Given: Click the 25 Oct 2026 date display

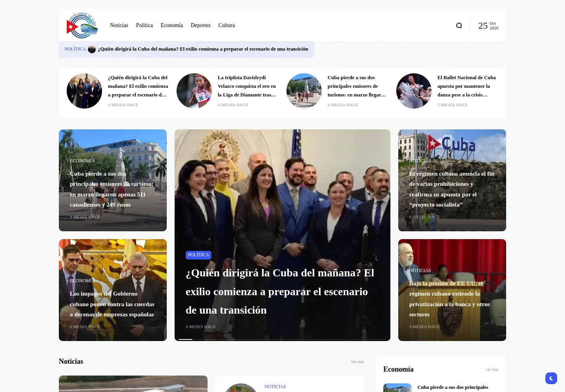Looking at the screenshot, I should click(x=488, y=26).
